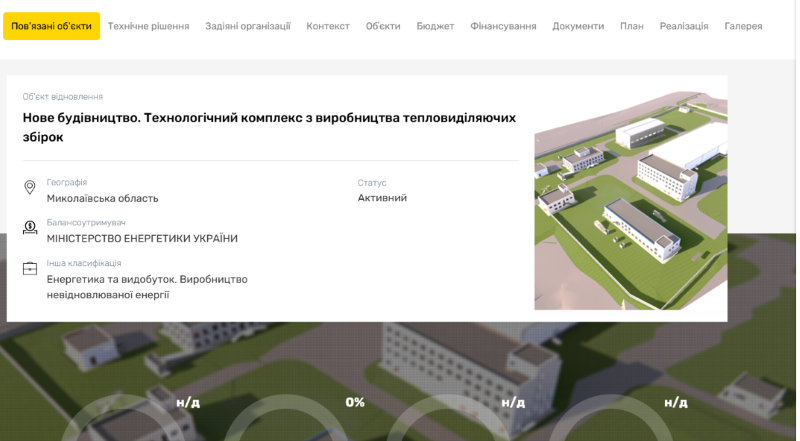This screenshot has width=800, height=441.
Task: Select the Пов'язані об'єкти tab
Action: [x=52, y=26]
